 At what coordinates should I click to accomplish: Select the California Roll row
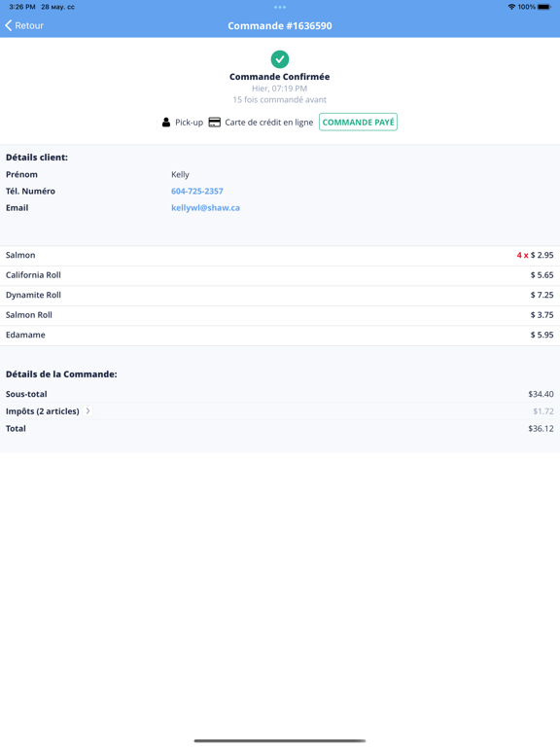(280, 275)
